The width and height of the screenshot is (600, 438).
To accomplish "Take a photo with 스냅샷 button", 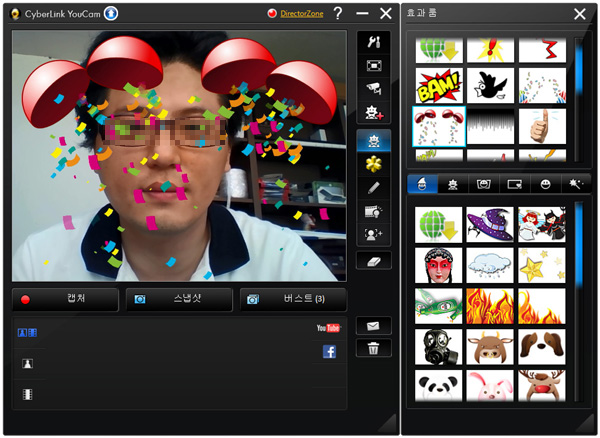I will (178, 299).
